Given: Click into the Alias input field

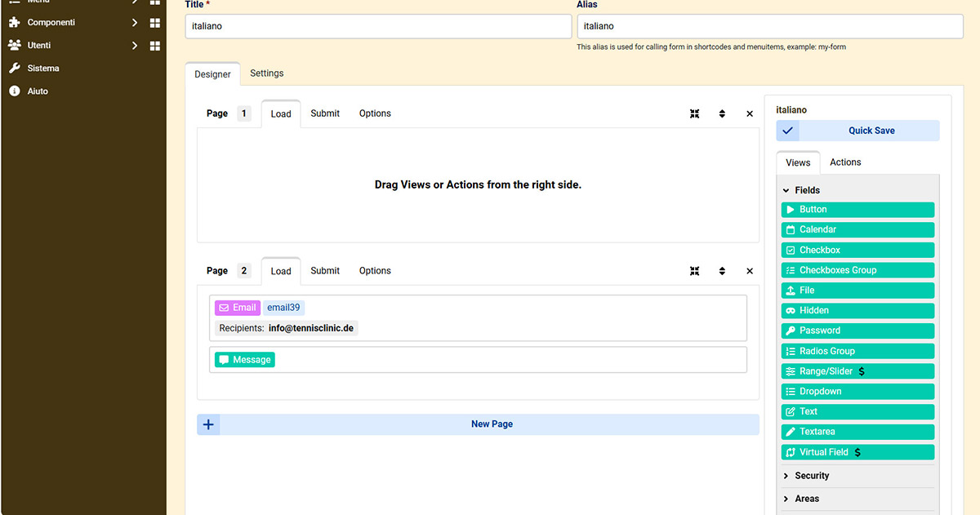Looking at the screenshot, I should 769,26.
